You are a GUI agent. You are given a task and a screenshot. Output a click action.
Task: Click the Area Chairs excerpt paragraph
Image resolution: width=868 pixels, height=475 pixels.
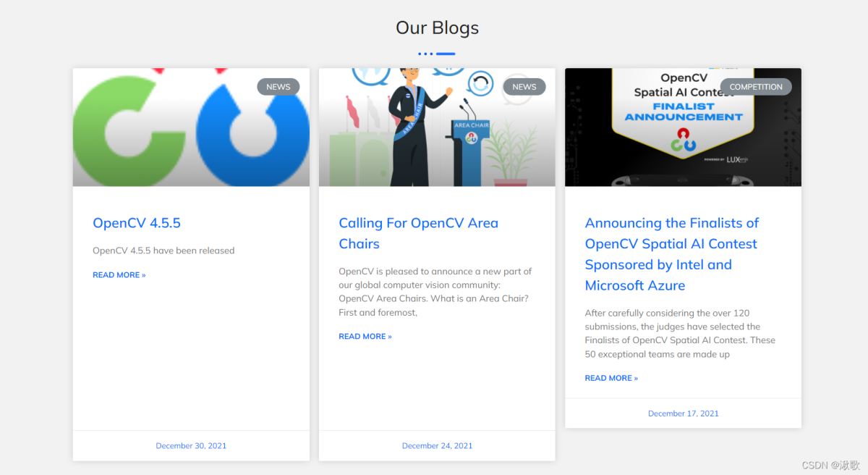point(435,292)
